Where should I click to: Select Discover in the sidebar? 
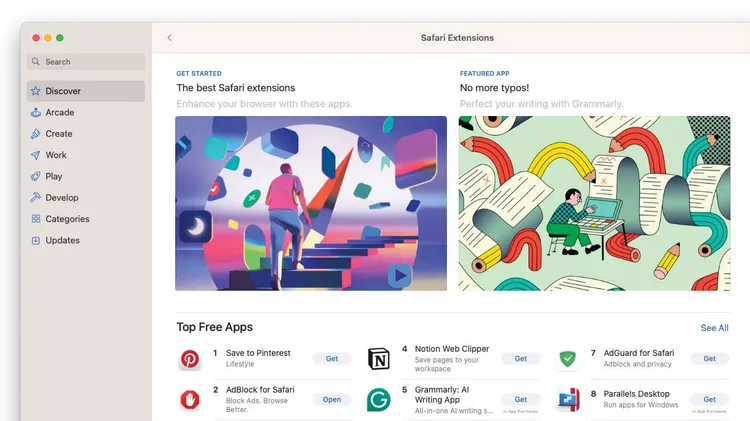coord(86,91)
